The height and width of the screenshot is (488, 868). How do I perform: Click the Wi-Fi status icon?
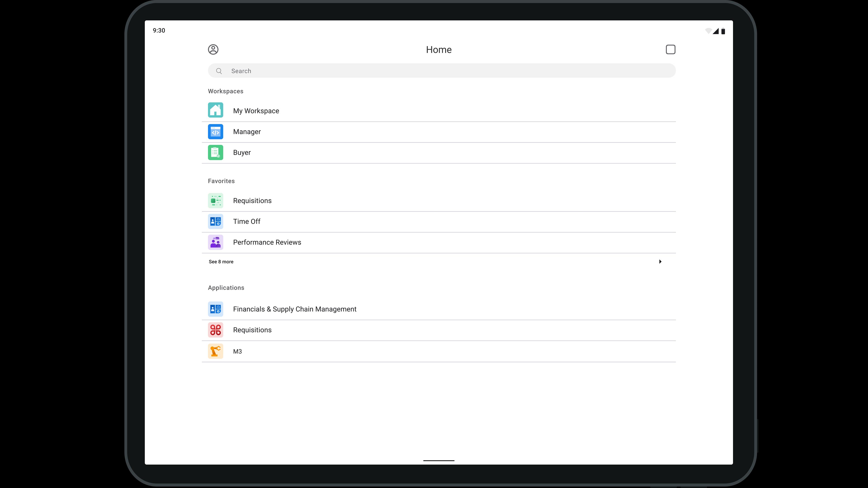(x=708, y=31)
